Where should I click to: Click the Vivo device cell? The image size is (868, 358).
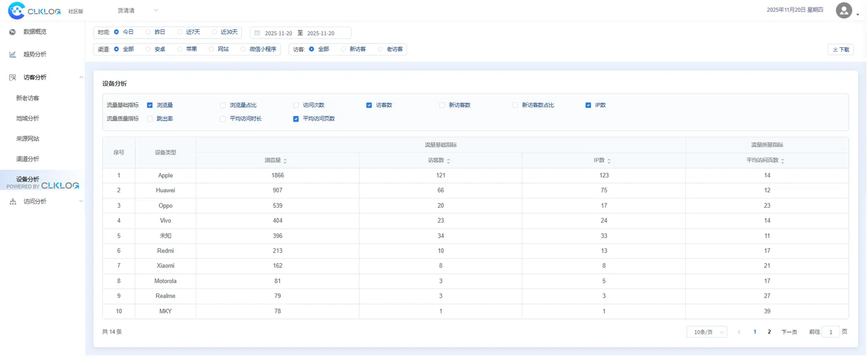pos(166,221)
